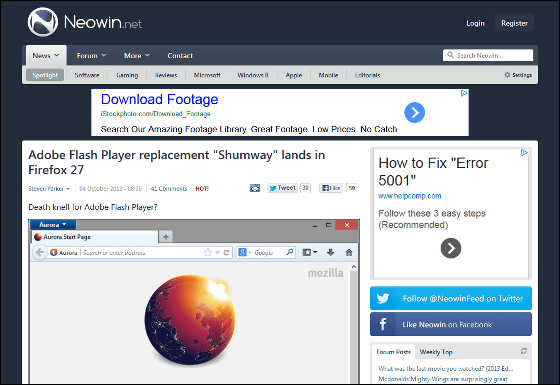The image size is (560, 385).
Task: Open the Aurora menu button in screenshot
Action: click(x=53, y=225)
